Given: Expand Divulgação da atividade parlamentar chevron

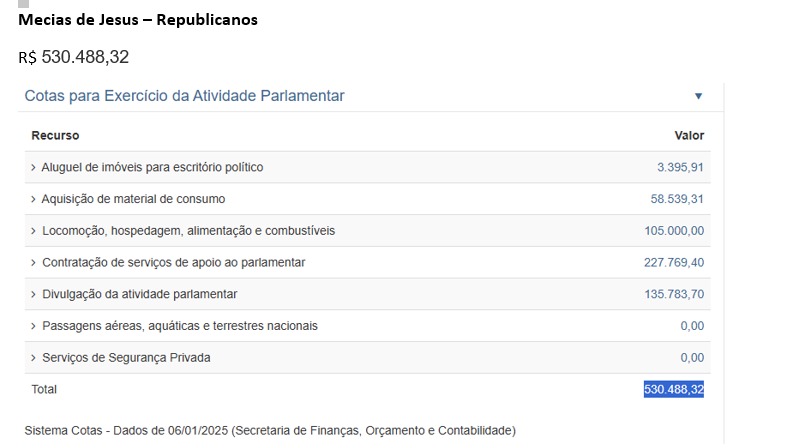Looking at the screenshot, I should [33, 294].
